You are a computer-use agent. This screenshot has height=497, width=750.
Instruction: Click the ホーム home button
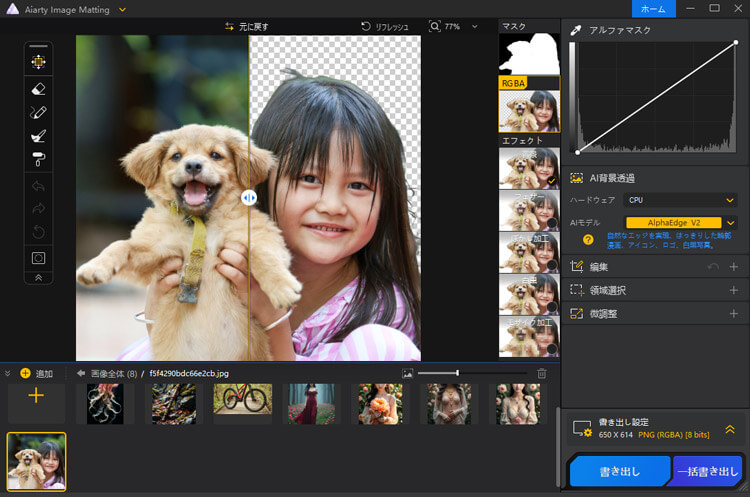point(653,9)
